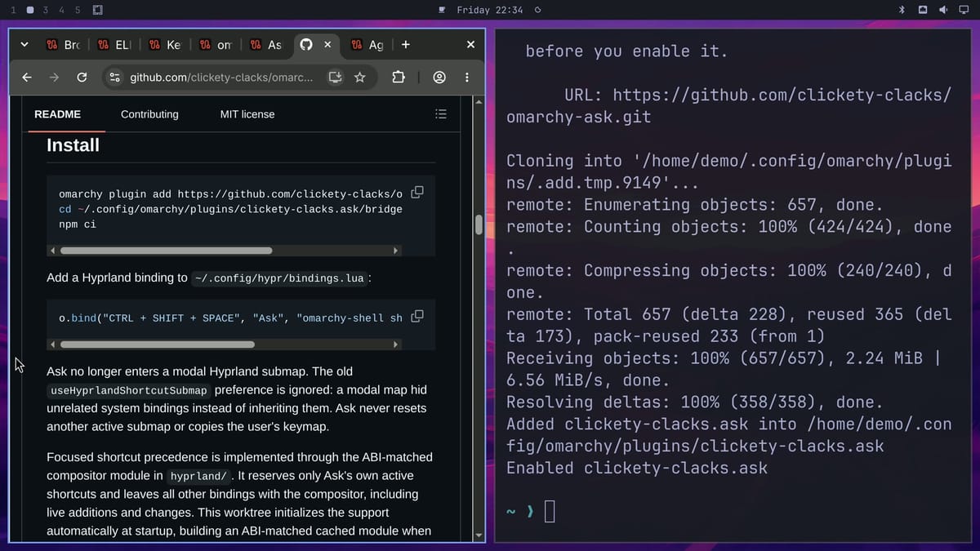
Task: Open the browser three-dot menu
Action: [x=467, y=78]
